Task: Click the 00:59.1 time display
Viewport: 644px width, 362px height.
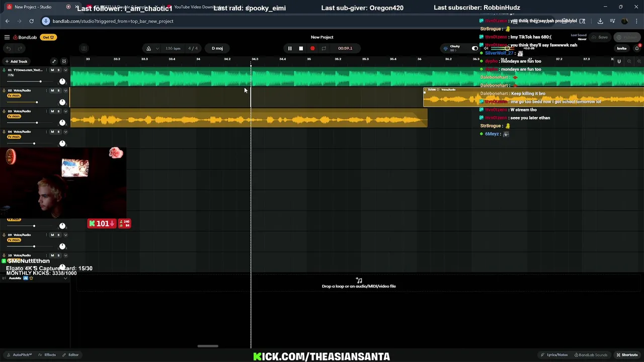Action: click(x=345, y=48)
